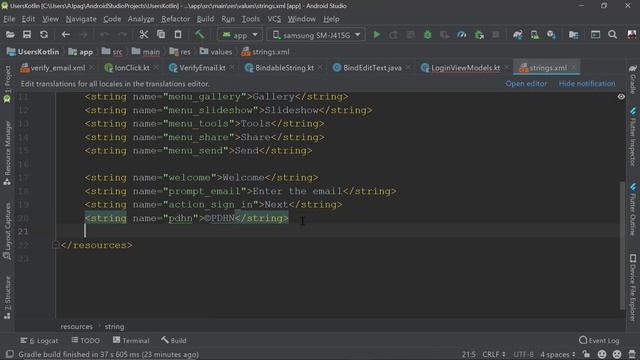Click the Open folder toolbar icon
Viewport: 640px width, 360px height.
click(10, 35)
